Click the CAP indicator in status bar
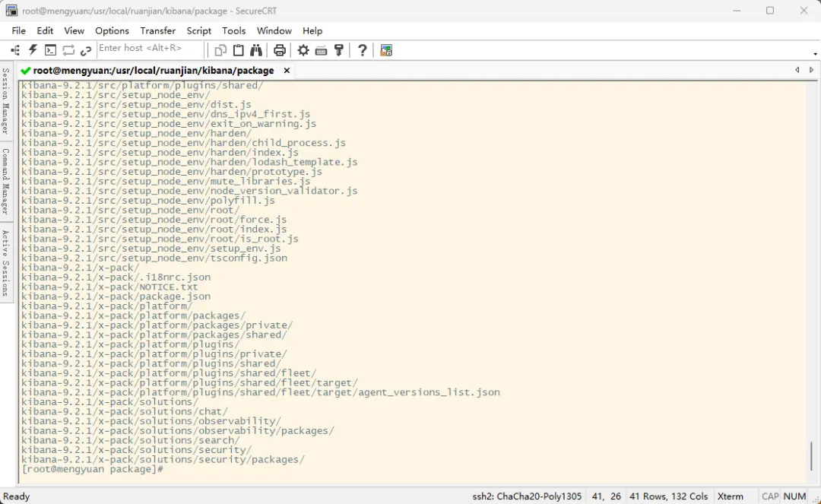 click(x=769, y=496)
